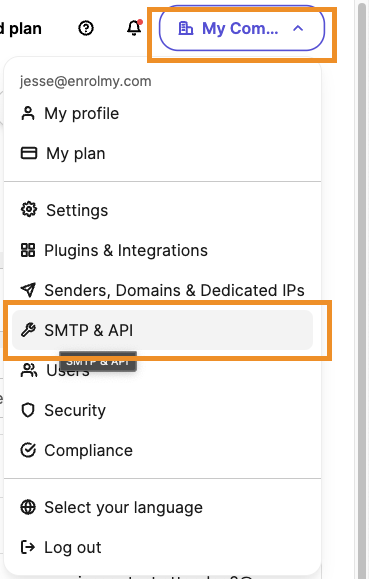Open Security settings
The width and height of the screenshot is (369, 579).
pyautogui.click(x=163, y=410)
